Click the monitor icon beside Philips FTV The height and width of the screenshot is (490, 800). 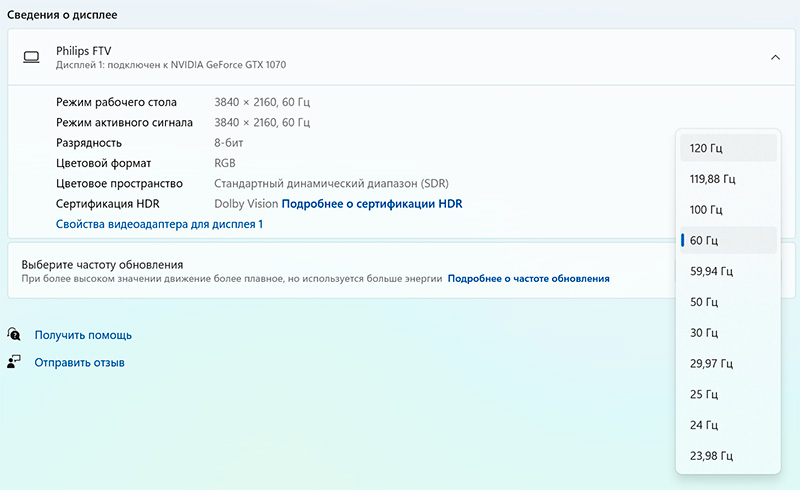(31, 57)
